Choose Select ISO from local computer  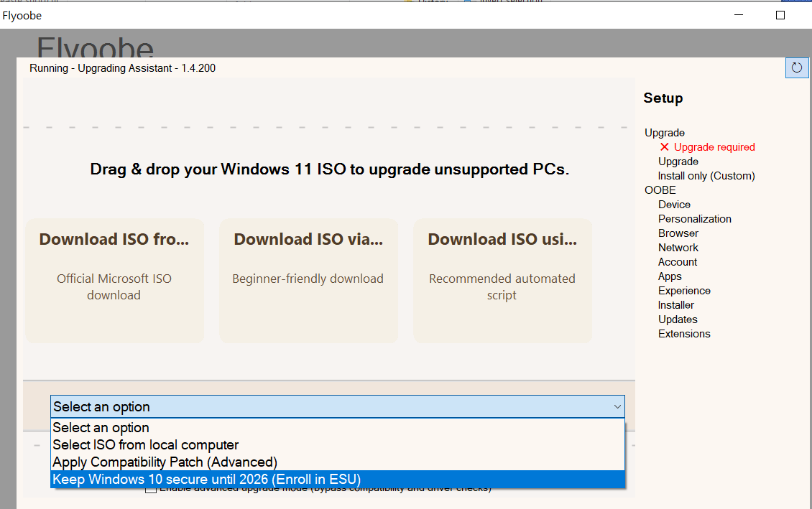[146, 445]
